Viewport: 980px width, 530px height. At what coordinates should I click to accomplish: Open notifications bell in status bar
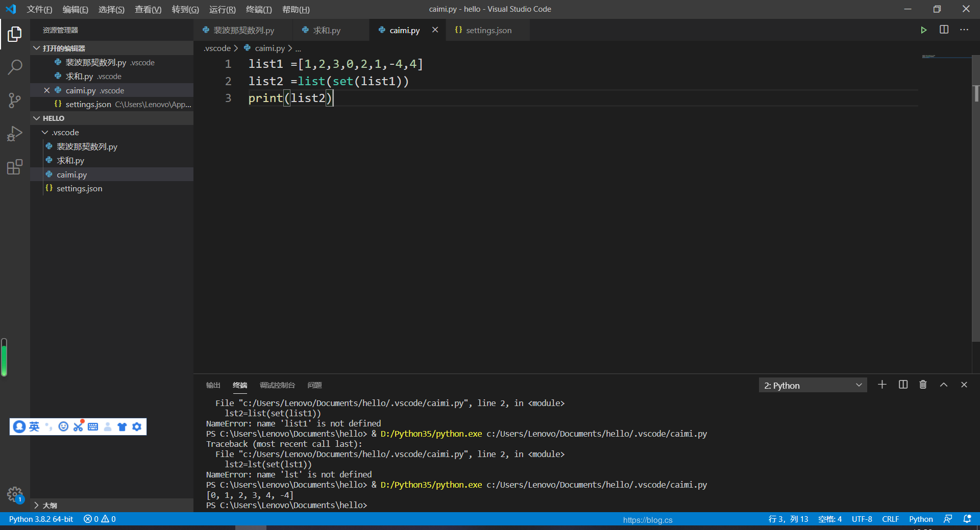click(x=967, y=519)
